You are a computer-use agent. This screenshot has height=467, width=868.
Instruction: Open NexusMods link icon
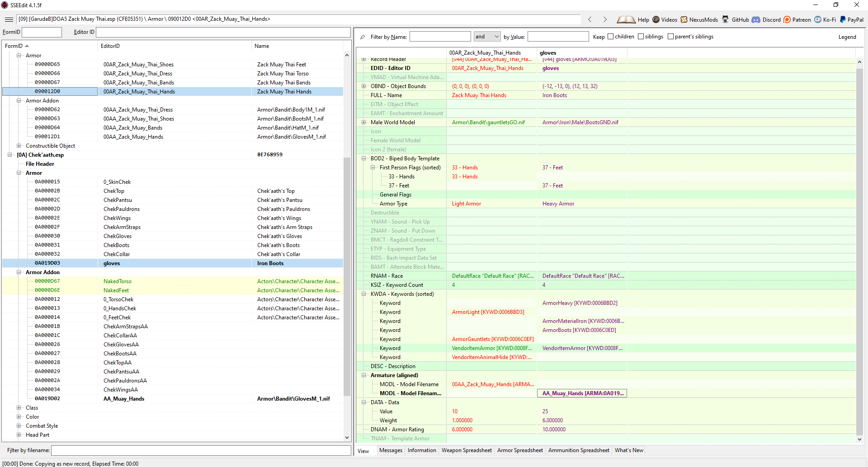(x=684, y=19)
